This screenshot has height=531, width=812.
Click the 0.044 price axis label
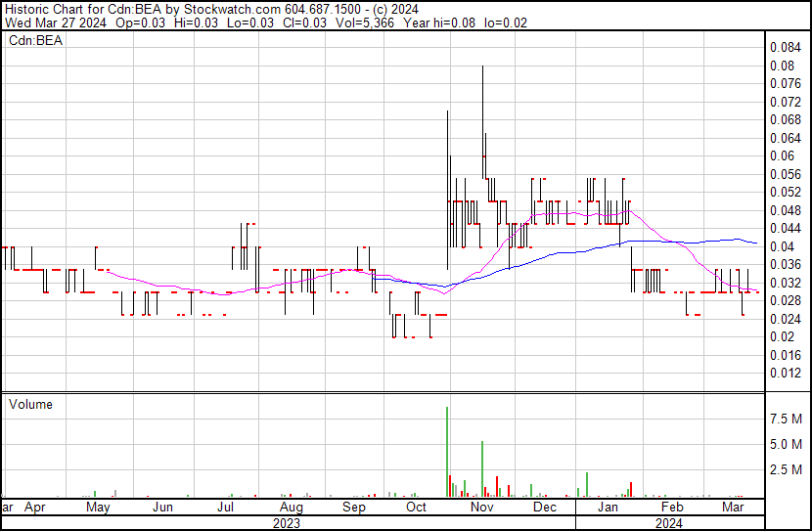tap(785, 228)
